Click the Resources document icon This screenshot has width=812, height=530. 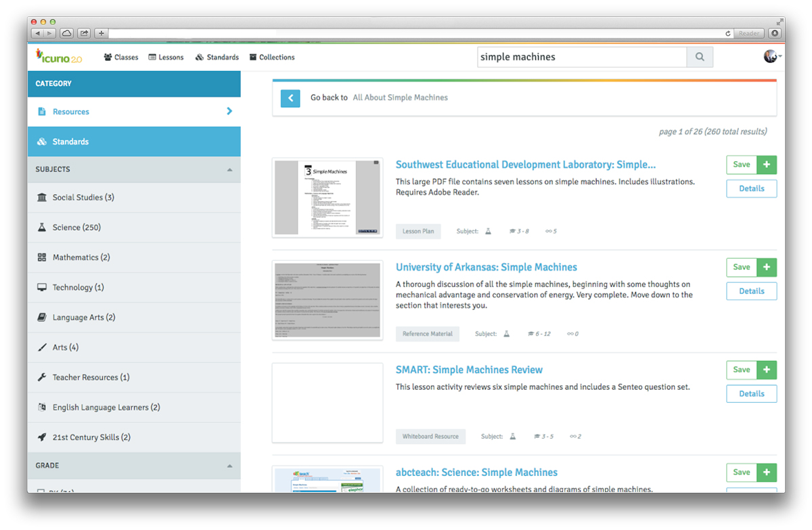42,112
